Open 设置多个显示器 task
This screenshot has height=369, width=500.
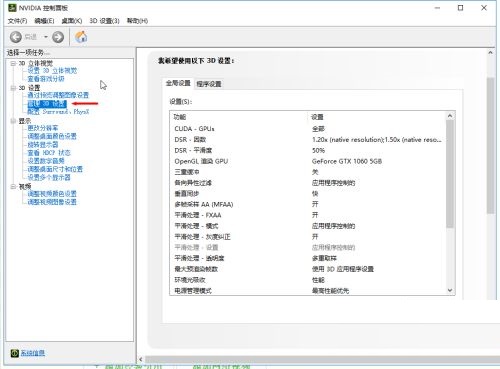(49, 177)
